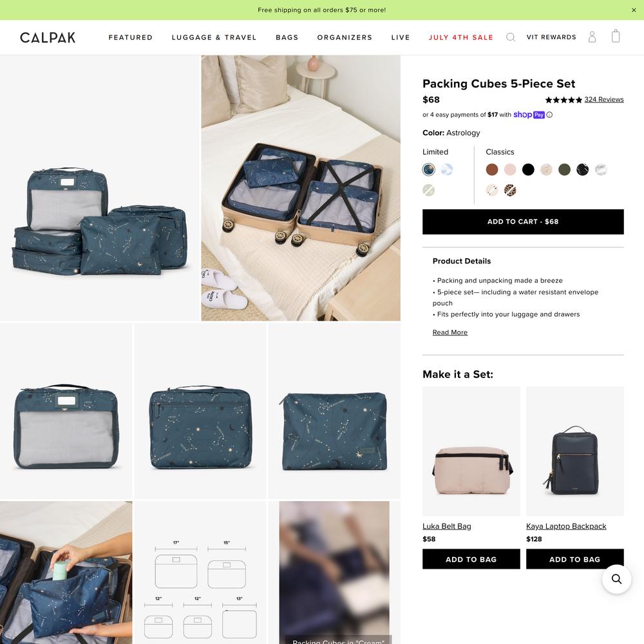Open the Luggage & Travel menu

214,37
